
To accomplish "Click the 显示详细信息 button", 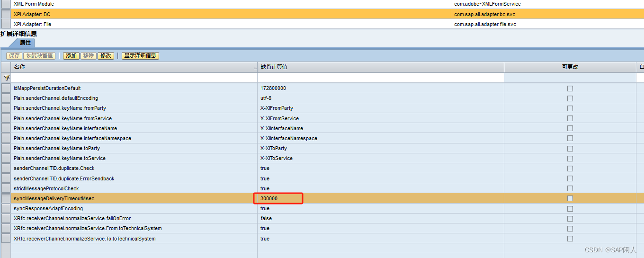I will click(x=140, y=55).
